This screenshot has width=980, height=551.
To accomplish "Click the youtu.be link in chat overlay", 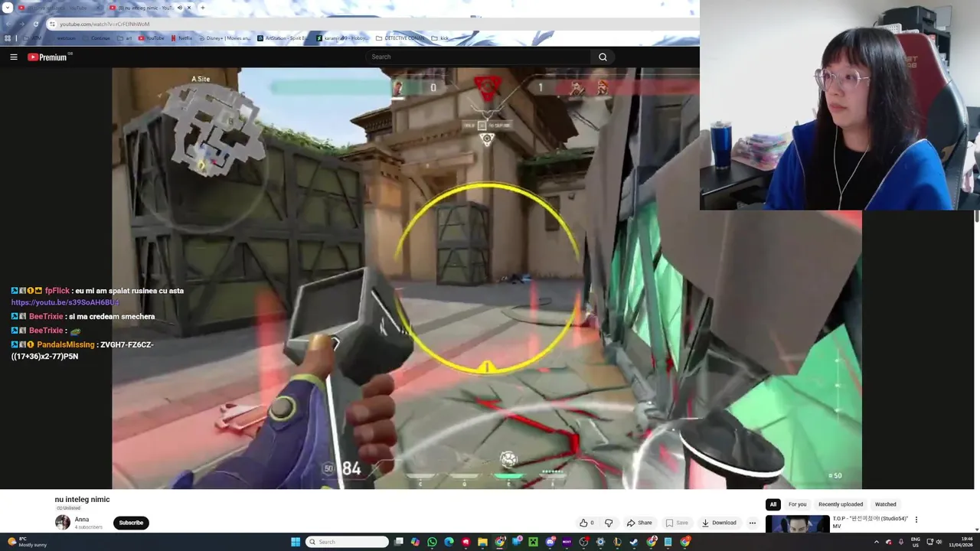I will pyautogui.click(x=65, y=302).
